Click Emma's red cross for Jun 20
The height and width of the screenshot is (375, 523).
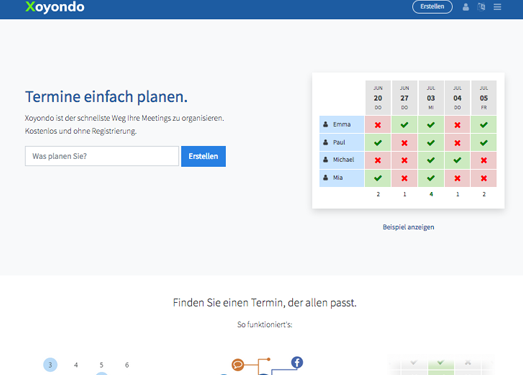coord(378,125)
